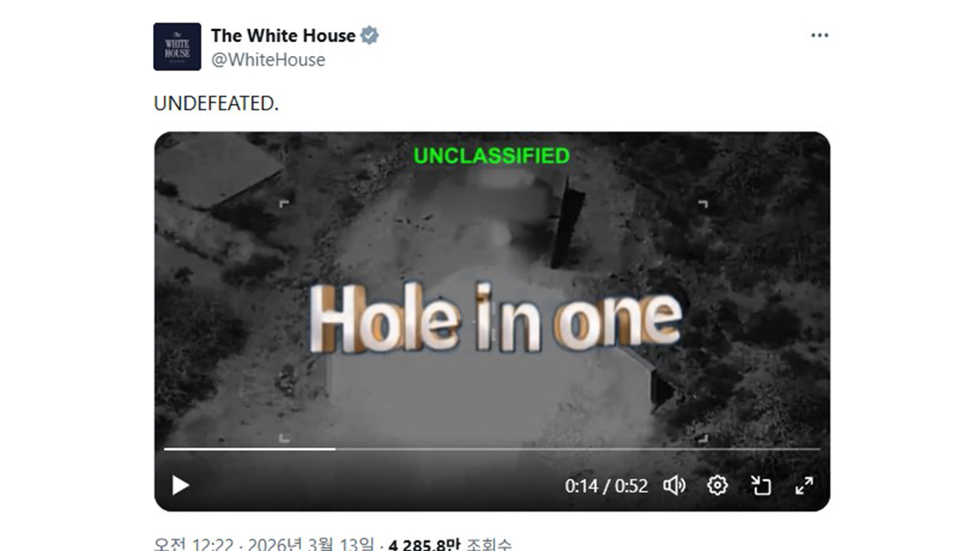The image size is (980, 551).
Task: Seek in the unplayed part of the progress bar
Action: click(x=578, y=448)
